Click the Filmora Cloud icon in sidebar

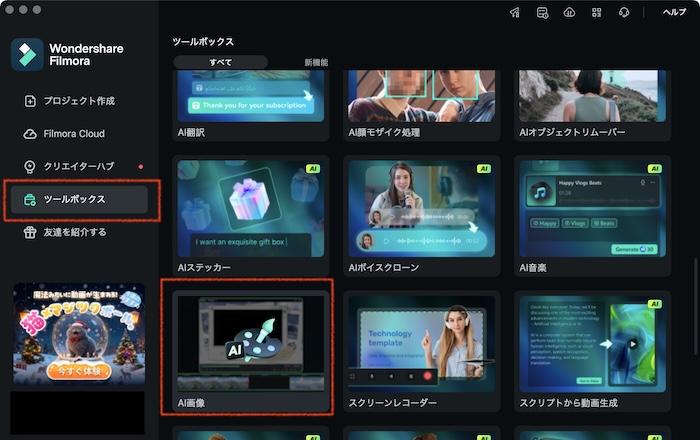[x=30, y=134]
